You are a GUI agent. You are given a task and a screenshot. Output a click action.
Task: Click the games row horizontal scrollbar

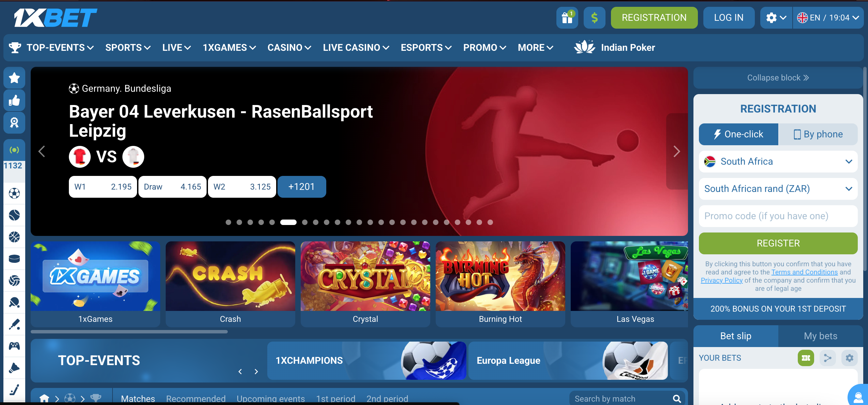coord(129,332)
